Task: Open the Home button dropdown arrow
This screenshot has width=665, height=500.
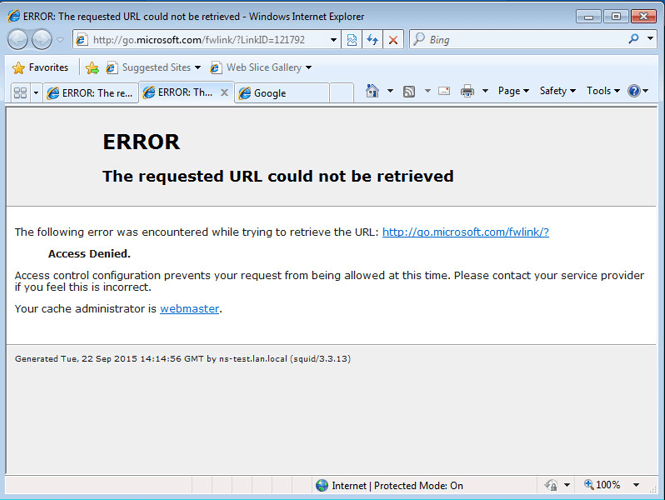Action: (390, 91)
